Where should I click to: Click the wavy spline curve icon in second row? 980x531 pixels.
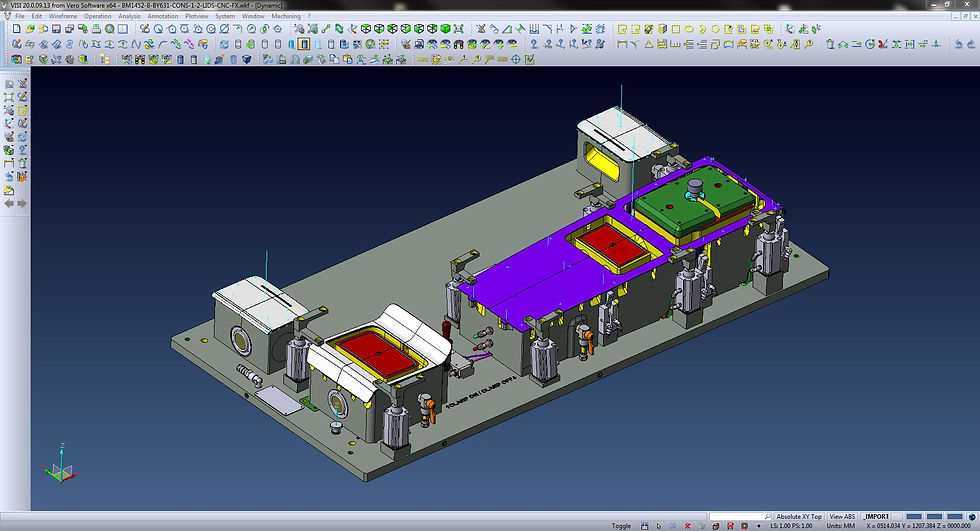click(x=136, y=44)
